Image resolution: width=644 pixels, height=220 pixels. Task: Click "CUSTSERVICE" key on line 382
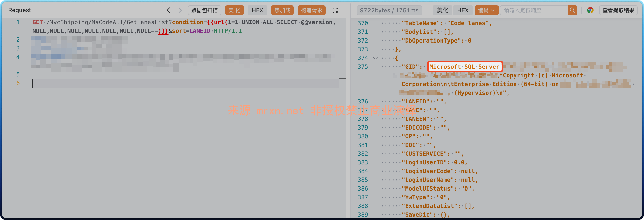point(424,154)
